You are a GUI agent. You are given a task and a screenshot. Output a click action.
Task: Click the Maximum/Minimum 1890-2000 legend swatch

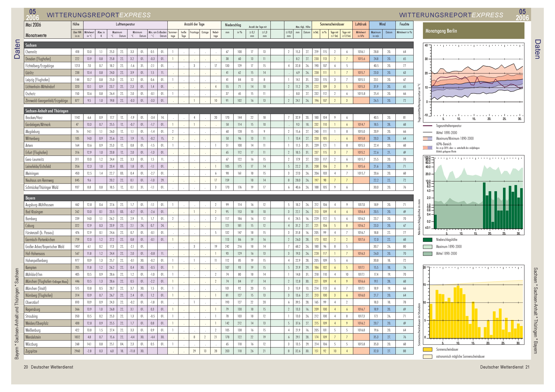[427, 139]
